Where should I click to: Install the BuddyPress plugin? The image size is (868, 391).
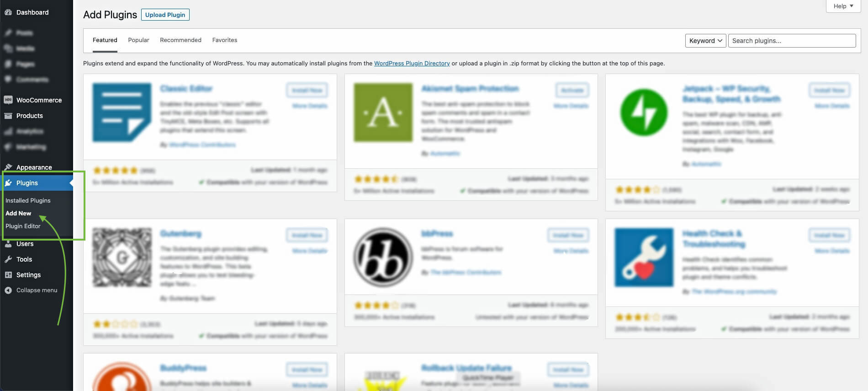pyautogui.click(x=307, y=370)
